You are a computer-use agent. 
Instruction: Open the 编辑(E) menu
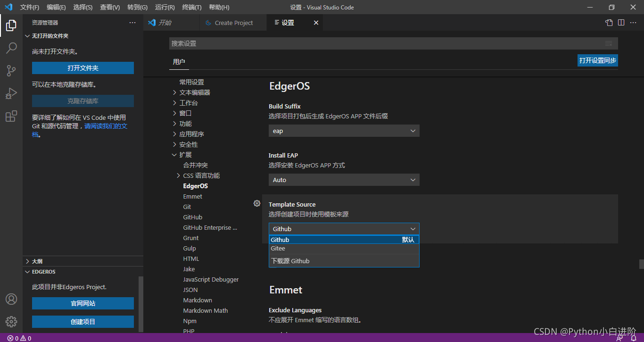coord(57,8)
